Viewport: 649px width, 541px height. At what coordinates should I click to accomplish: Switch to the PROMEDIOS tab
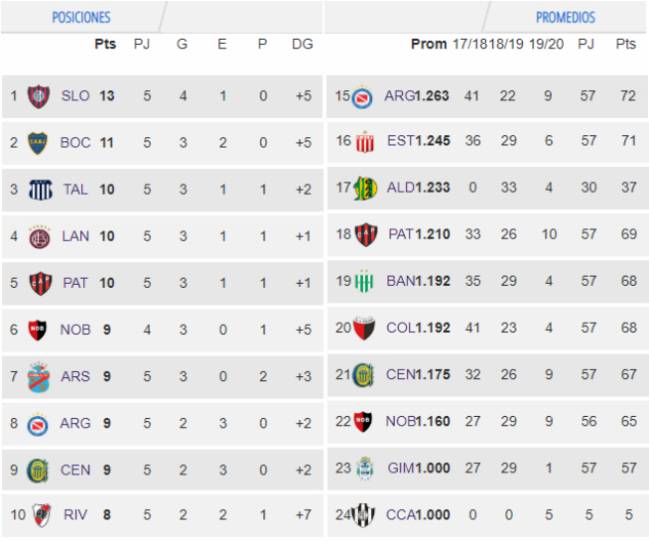pyautogui.click(x=565, y=17)
